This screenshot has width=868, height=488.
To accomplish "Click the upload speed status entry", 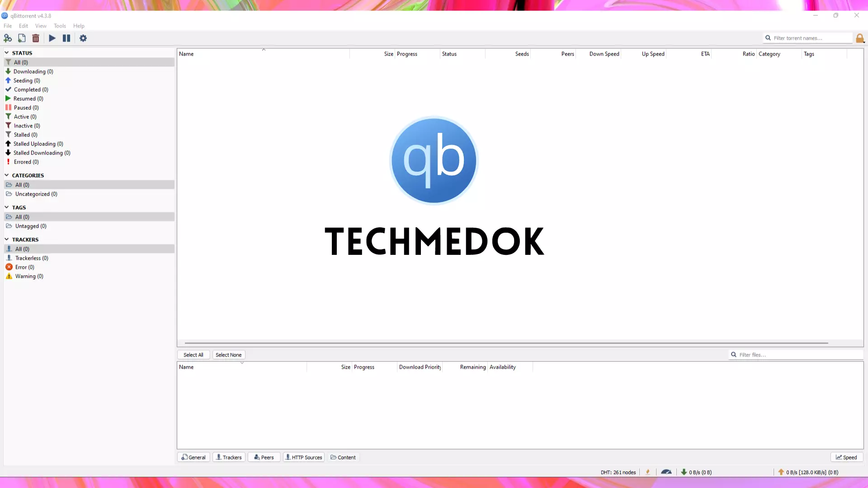I will (808, 472).
